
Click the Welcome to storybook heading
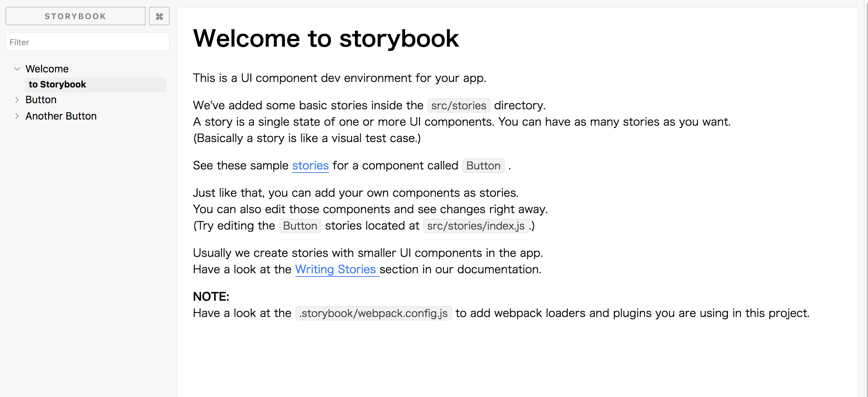click(x=326, y=38)
